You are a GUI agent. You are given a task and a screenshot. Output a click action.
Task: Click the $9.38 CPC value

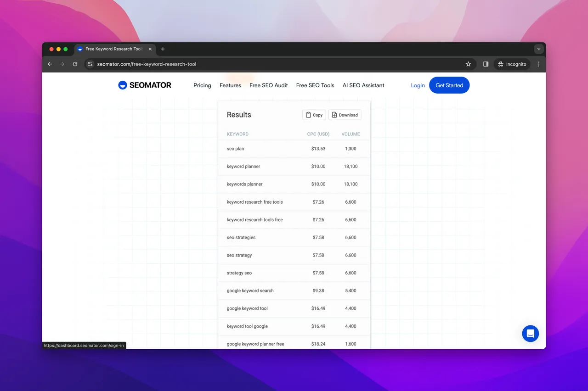(318, 291)
